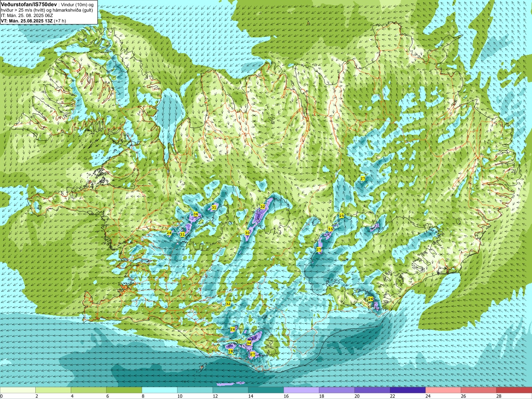Pick the 2–4 light green legend swatch
Viewport: 532px width, 399px height.
click(x=53, y=390)
